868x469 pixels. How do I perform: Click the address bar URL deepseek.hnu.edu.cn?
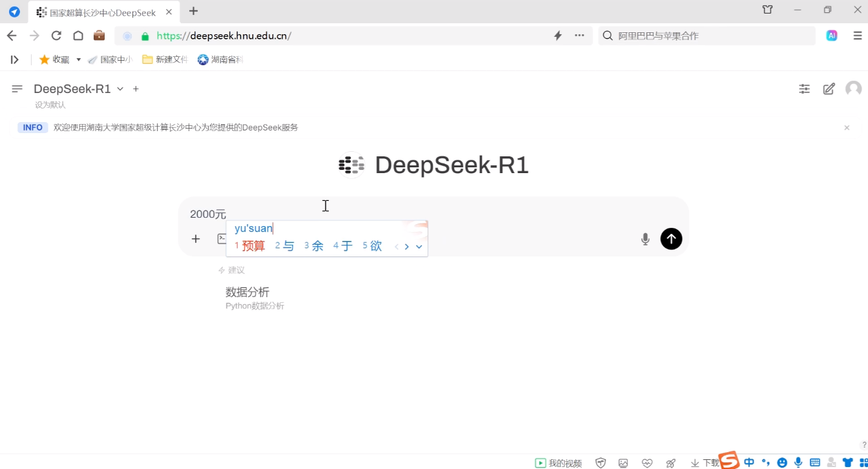[x=224, y=36]
